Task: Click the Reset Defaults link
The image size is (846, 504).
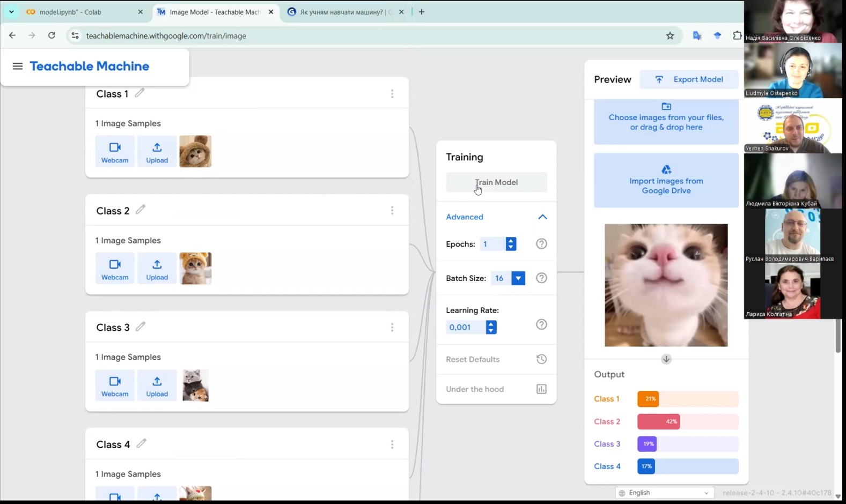Action: click(x=473, y=359)
